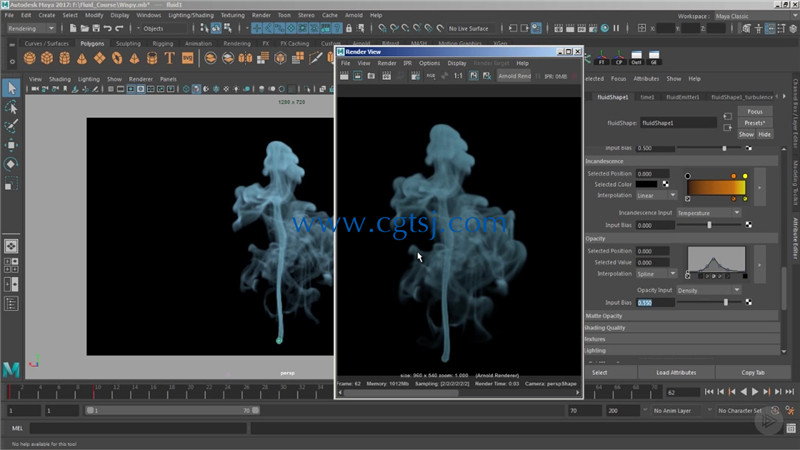
Task: Pick the Move tool in toolbox
Action: coord(11,145)
